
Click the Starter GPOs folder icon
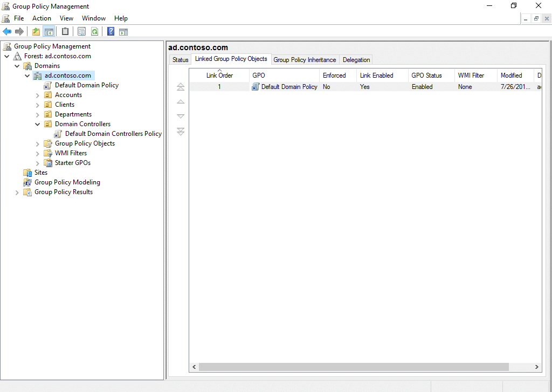[48, 163]
